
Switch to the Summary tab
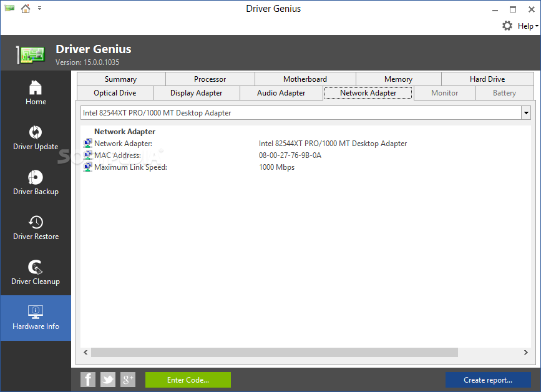click(121, 79)
